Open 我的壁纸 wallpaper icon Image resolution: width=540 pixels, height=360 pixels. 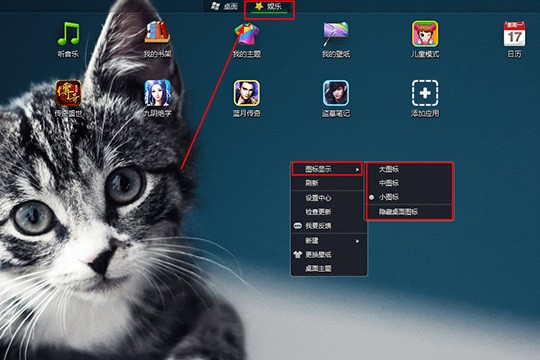click(336, 34)
